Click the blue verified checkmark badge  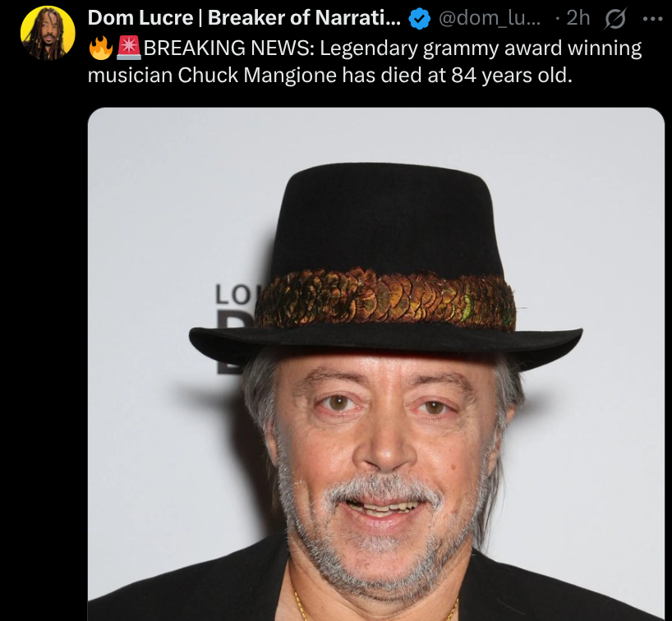[419, 19]
